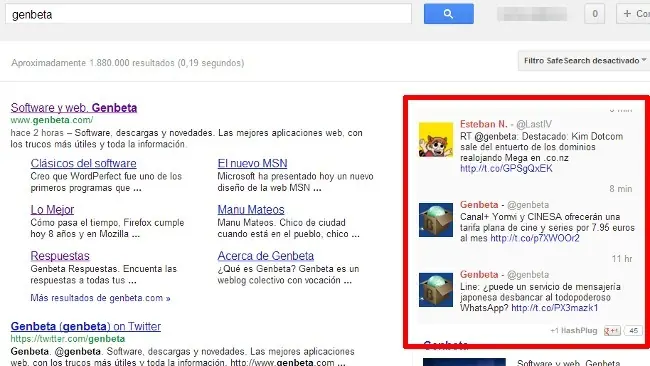The image size is (650, 366).
Task: Click Más resultados de genbeta.com
Action: (100, 298)
